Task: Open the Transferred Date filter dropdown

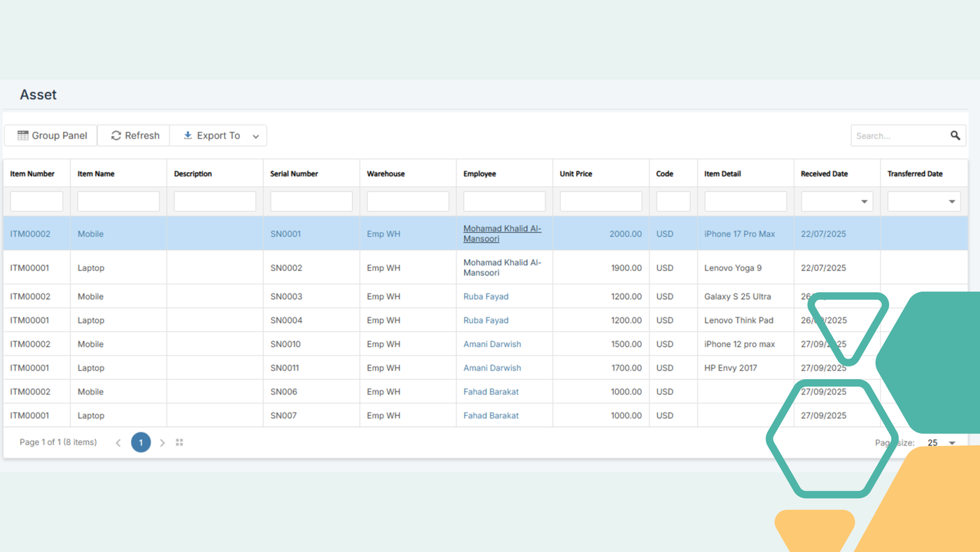Action: [953, 201]
